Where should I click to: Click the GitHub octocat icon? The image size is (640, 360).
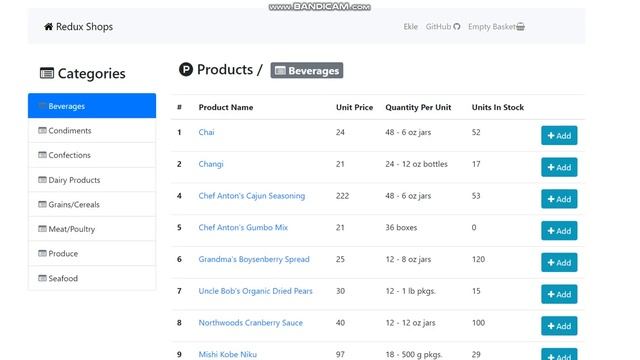pyautogui.click(x=456, y=27)
